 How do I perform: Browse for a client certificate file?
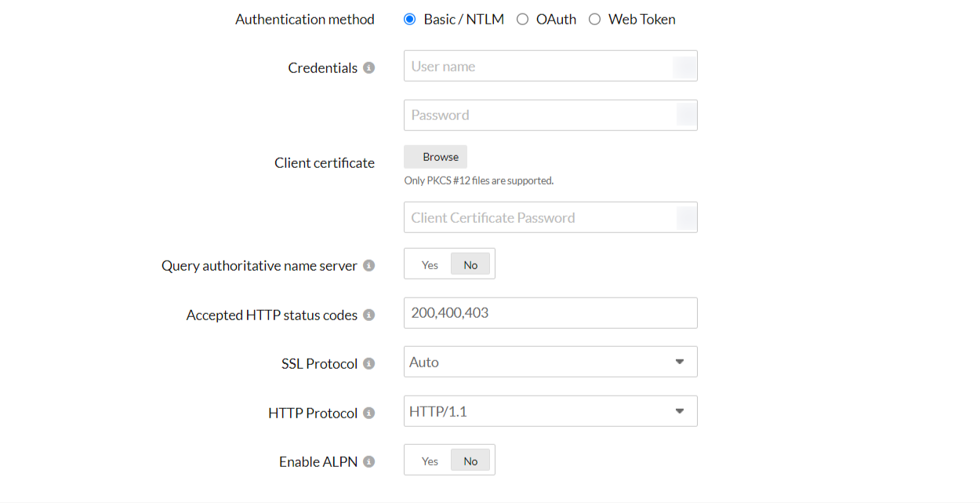tap(435, 157)
